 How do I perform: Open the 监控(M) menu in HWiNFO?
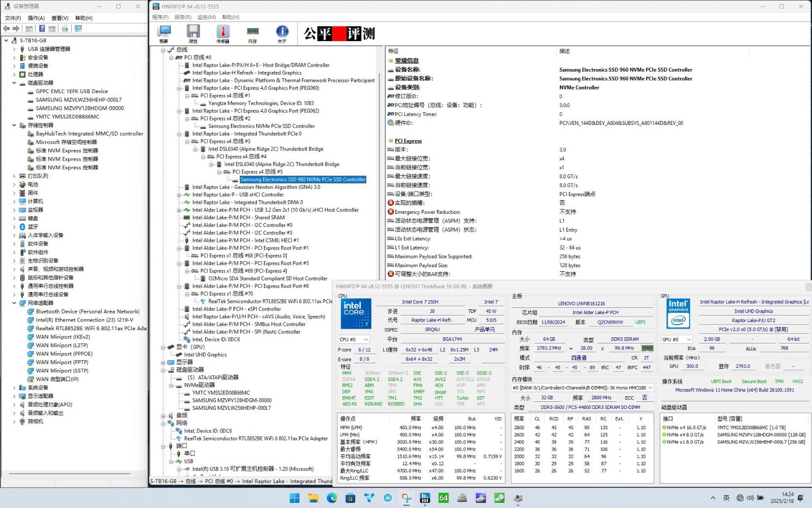tap(207, 17)
